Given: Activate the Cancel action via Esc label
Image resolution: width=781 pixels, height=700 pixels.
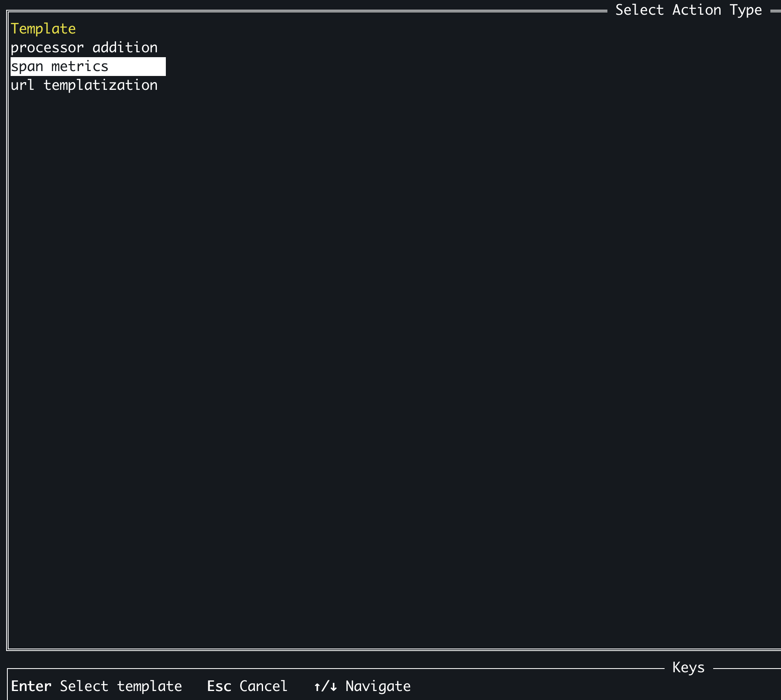Looking at the screenshot, I should tap(247, 687).
